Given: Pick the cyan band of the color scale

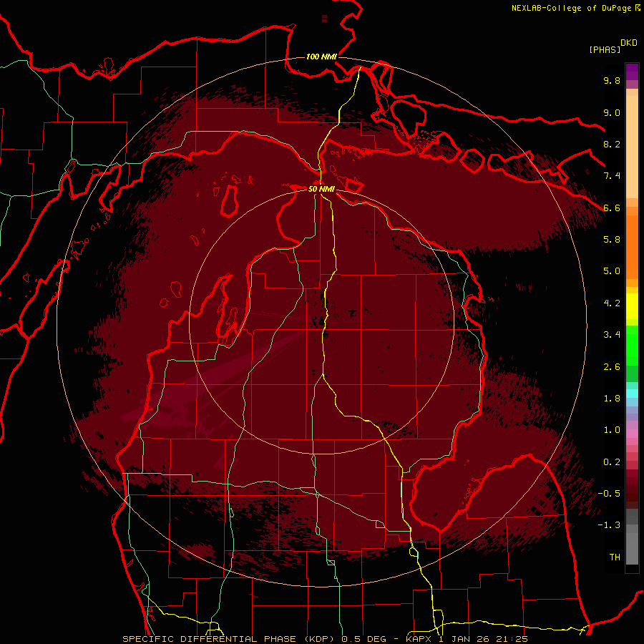Looking at the screenshot, I should tap(632, 394).
